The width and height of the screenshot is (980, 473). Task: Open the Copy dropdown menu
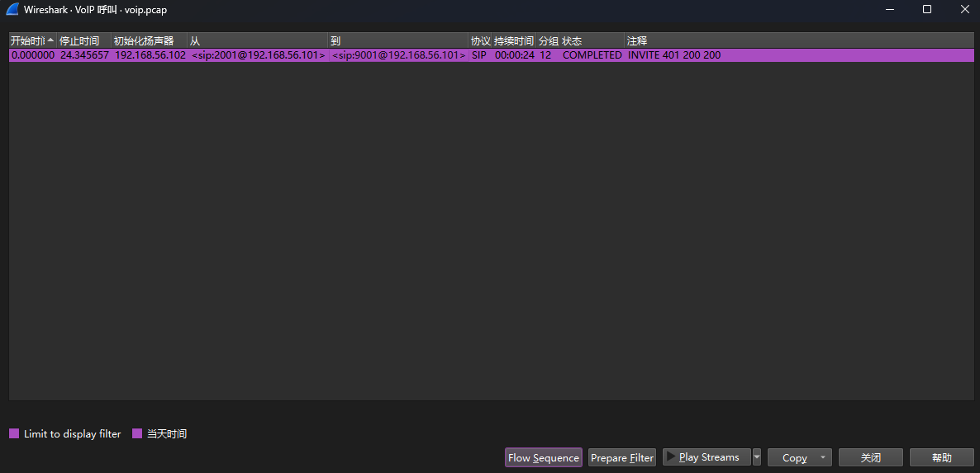pyautogui.click(x=799, y=457)
